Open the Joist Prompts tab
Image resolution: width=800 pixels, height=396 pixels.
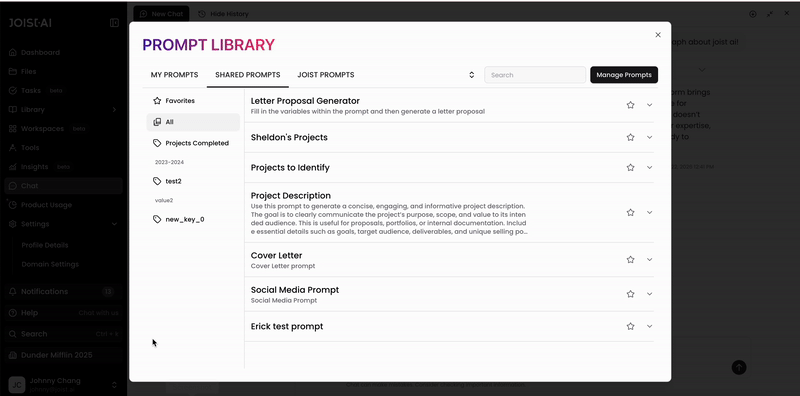(x=326, y=75)
